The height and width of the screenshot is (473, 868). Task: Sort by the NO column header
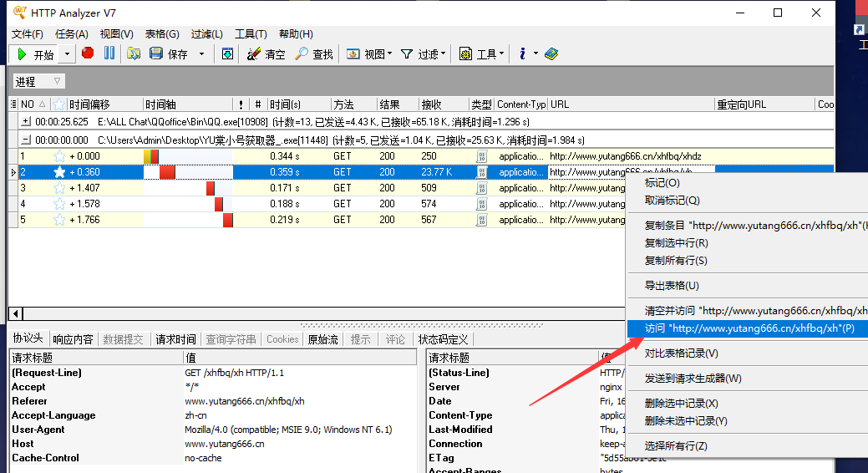tap(33, 104)
